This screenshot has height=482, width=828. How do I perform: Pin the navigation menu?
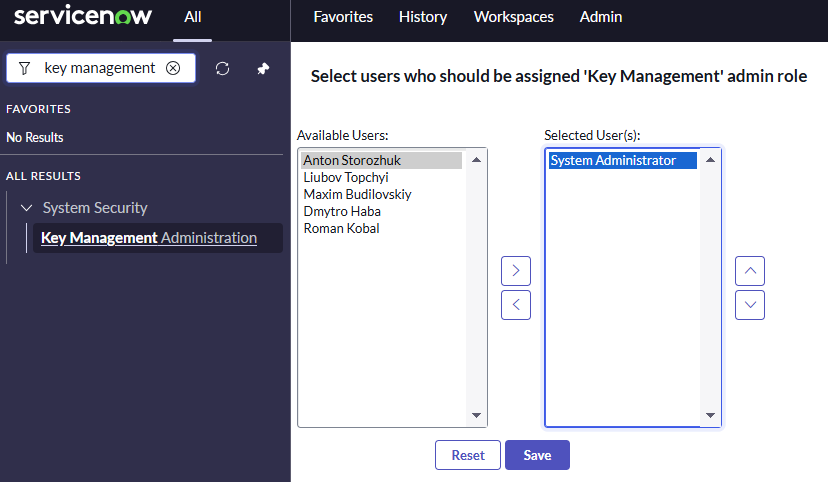(263, 68)
